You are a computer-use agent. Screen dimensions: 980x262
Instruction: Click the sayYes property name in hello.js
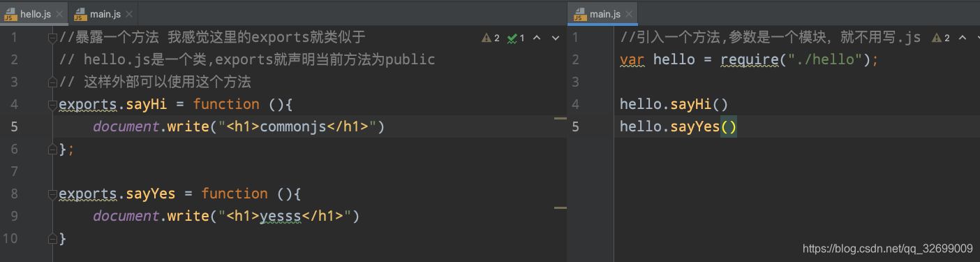point(151,194)
